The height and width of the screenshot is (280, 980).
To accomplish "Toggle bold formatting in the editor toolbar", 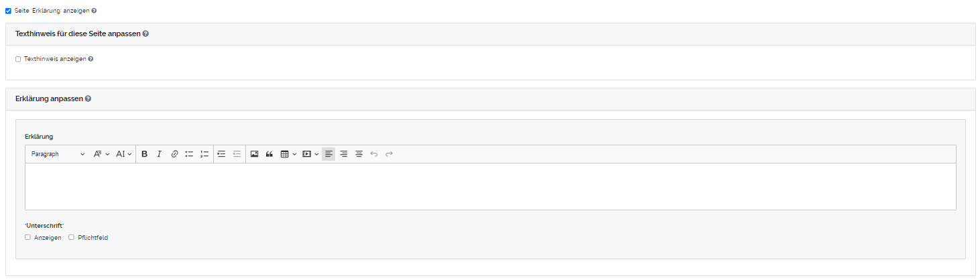I will tap(144, 154).
